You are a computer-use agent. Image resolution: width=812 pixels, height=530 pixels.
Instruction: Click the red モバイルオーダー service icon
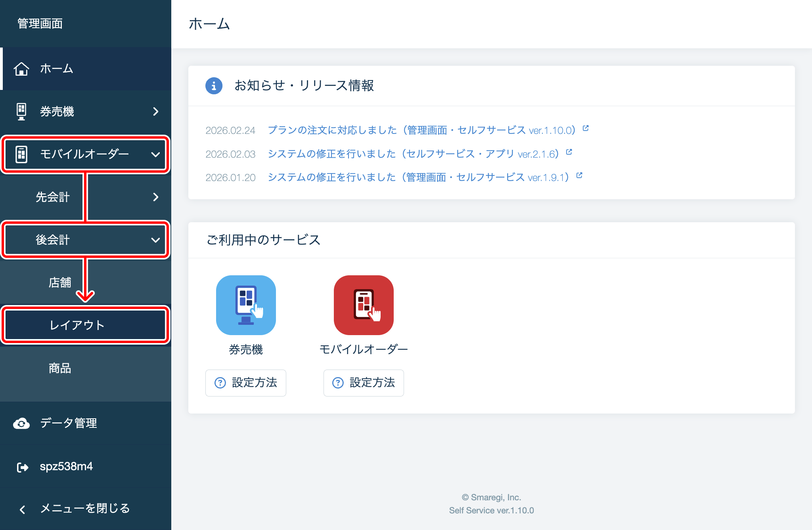pyautogui.click(x=363, y=305)
